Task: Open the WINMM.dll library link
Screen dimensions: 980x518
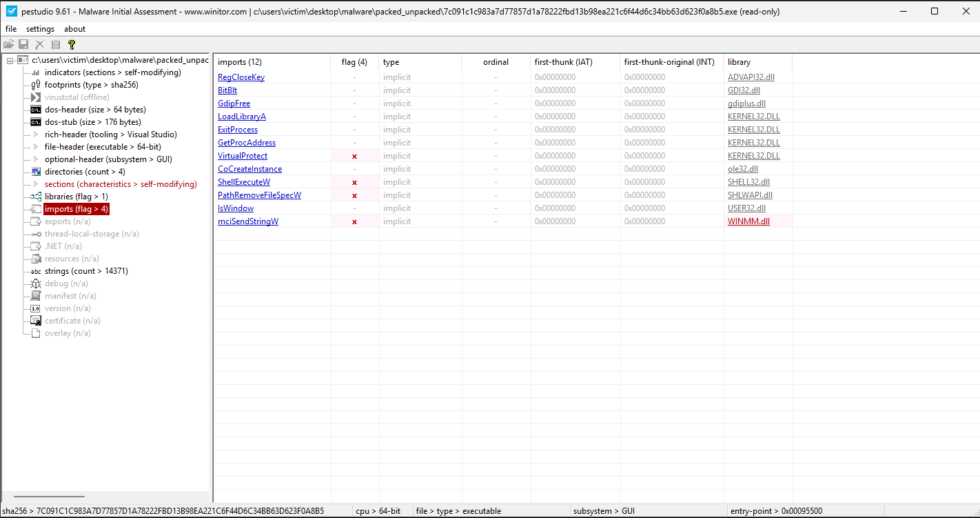Action: [748, 221]
